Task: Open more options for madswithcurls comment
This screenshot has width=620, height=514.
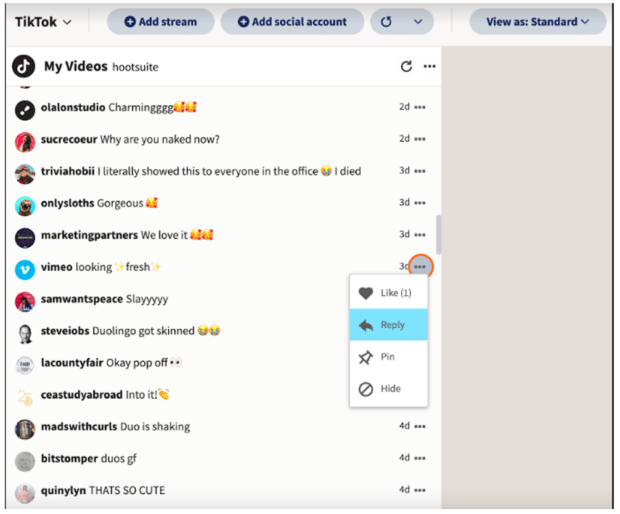Action: click(420, 427)
